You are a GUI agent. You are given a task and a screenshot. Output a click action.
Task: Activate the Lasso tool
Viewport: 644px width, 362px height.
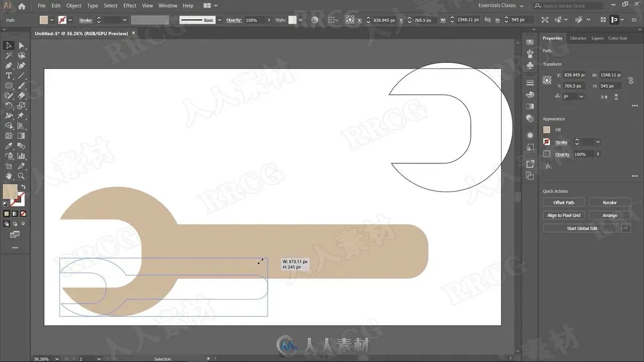[21, 56]
